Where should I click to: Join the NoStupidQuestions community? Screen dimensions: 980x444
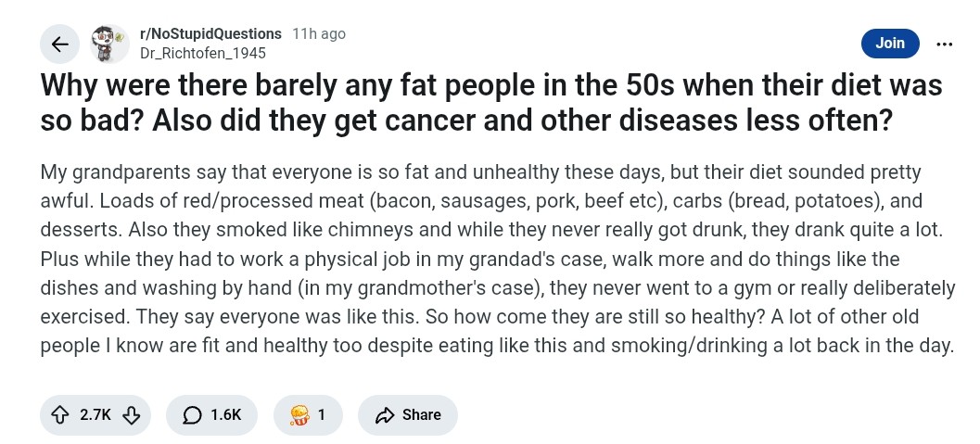tap(889, 44)
